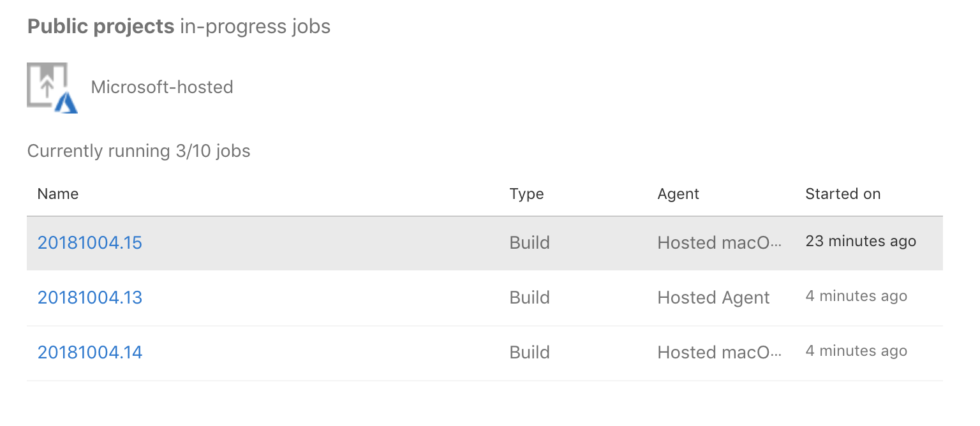The image size is (980, 426).
Task: Click truncated Hosted macO agent for 20181004.15
Action: coord(720,243)
